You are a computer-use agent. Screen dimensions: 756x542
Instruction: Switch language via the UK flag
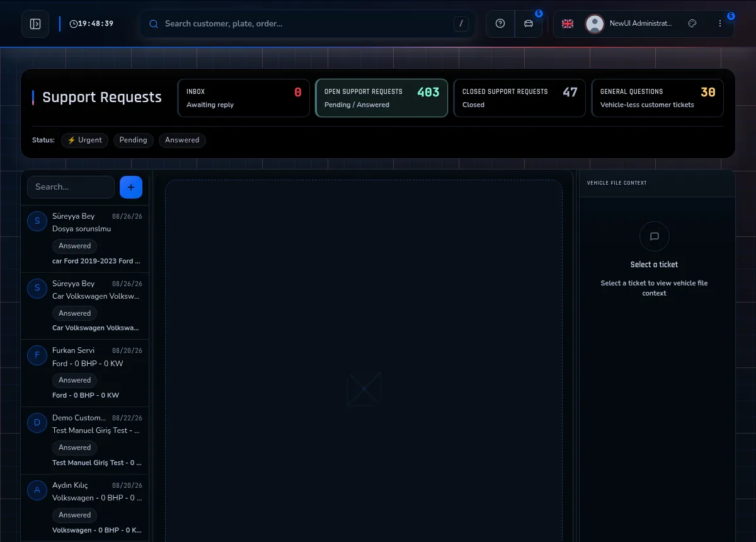click(x=568, y=24)
